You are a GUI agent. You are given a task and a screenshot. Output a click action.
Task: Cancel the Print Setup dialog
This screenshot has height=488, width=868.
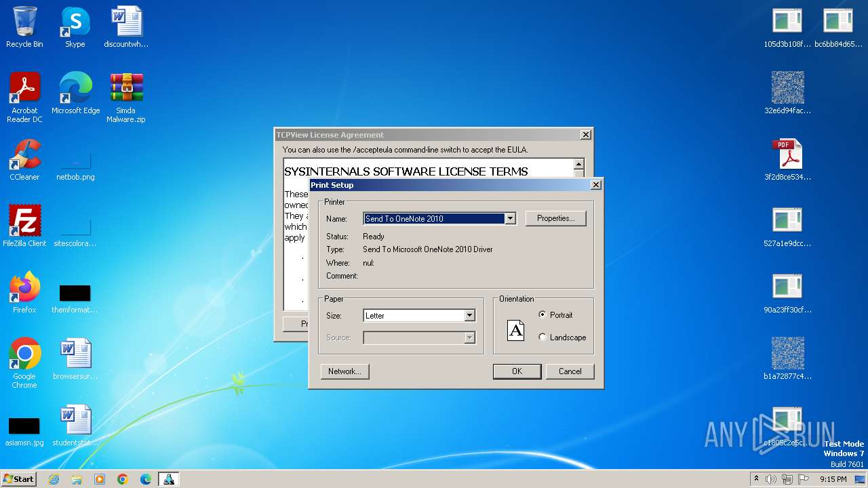click(570, 371)
